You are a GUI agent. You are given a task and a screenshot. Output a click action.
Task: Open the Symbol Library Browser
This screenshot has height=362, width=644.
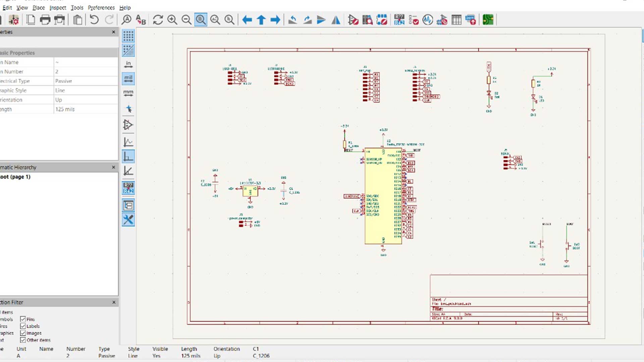pyautogui.click(x=367, y=20)
